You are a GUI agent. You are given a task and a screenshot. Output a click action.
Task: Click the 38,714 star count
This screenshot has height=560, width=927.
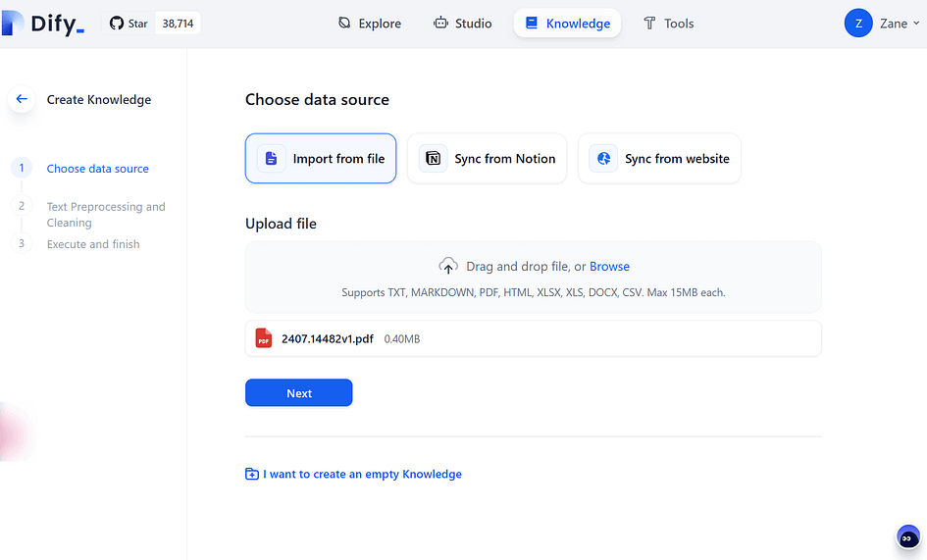(178, 24)
